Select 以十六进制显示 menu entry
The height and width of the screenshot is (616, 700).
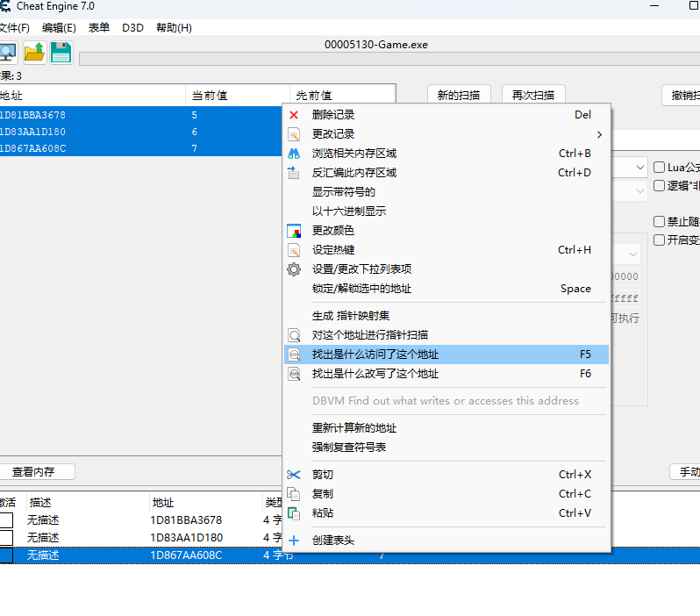click(x=446, y=211)
